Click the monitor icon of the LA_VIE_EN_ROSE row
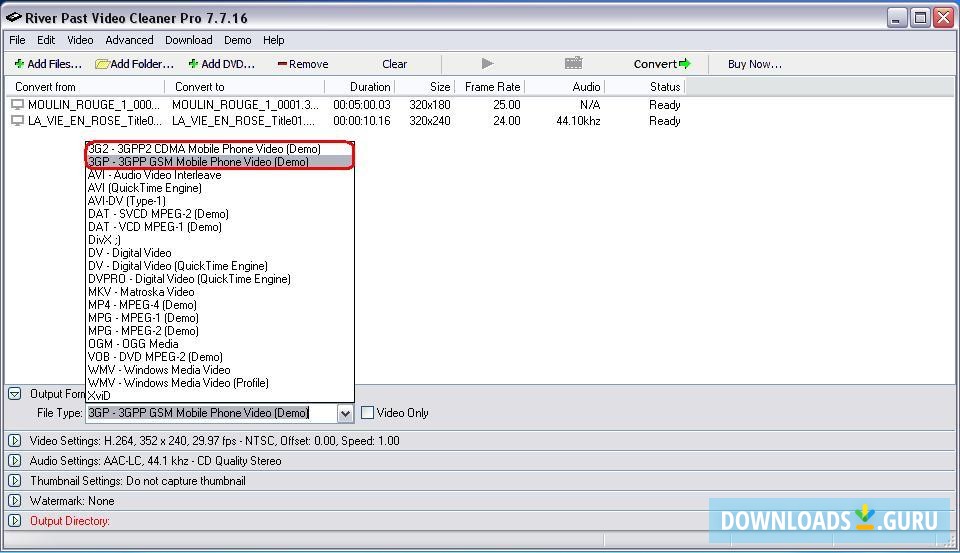The height and width of the screenshot is (553, 960). pos(17,121)
